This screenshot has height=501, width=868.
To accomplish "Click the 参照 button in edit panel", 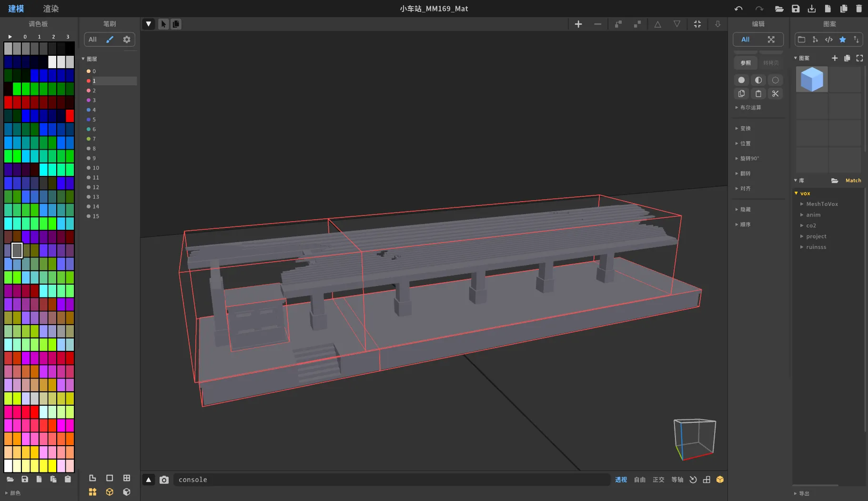I will 746,62.
